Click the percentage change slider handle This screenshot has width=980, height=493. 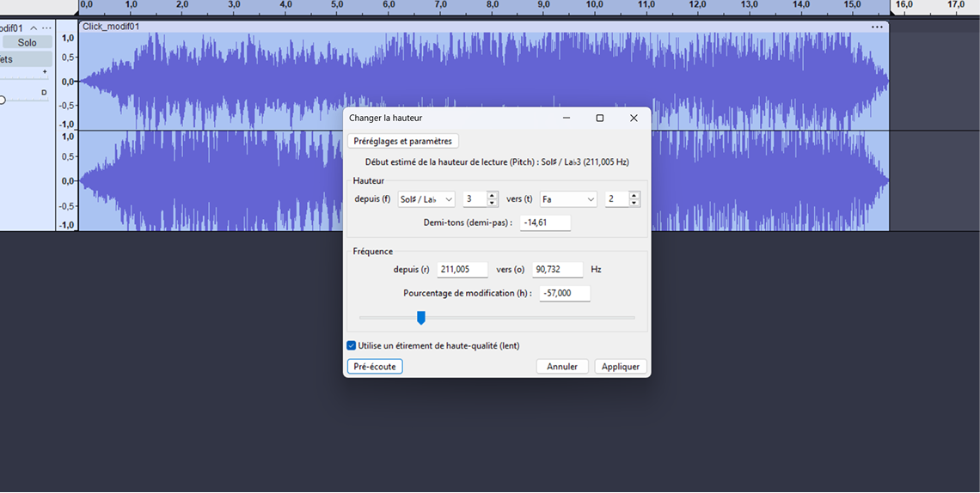pos(421,318)
